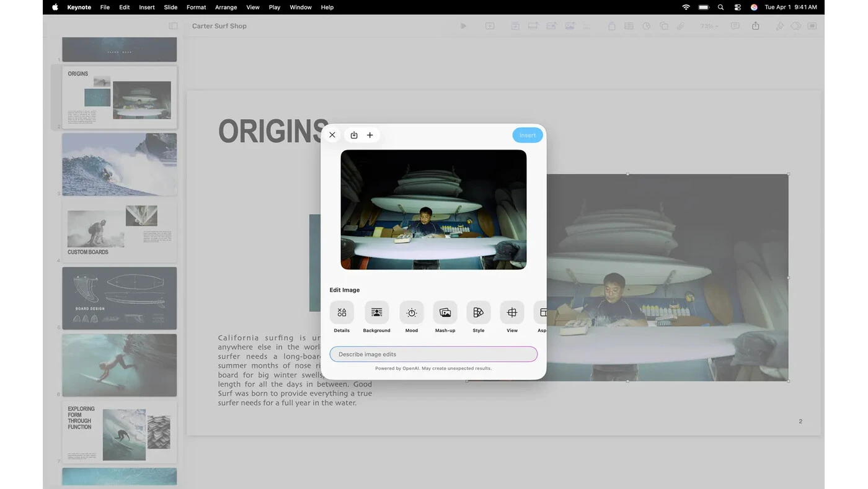868x489 pixels.
Task: Click the Play slideshow toolbar icon
Action: point(463,26)
